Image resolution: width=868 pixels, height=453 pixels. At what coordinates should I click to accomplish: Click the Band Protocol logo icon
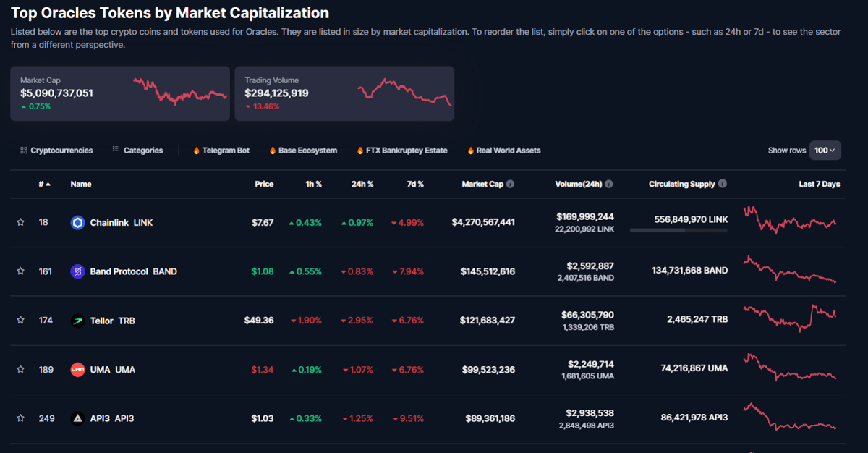tap(77, 271)
